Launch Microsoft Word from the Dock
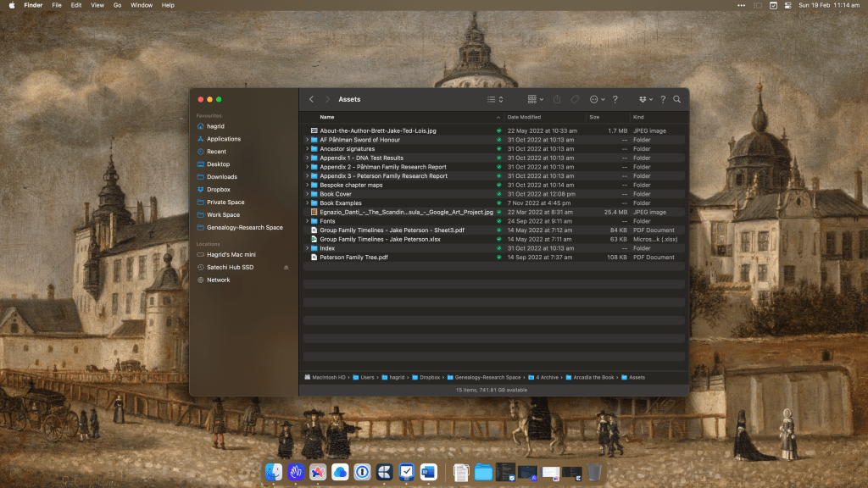This screenshot has height=488, width=868. 428,472
